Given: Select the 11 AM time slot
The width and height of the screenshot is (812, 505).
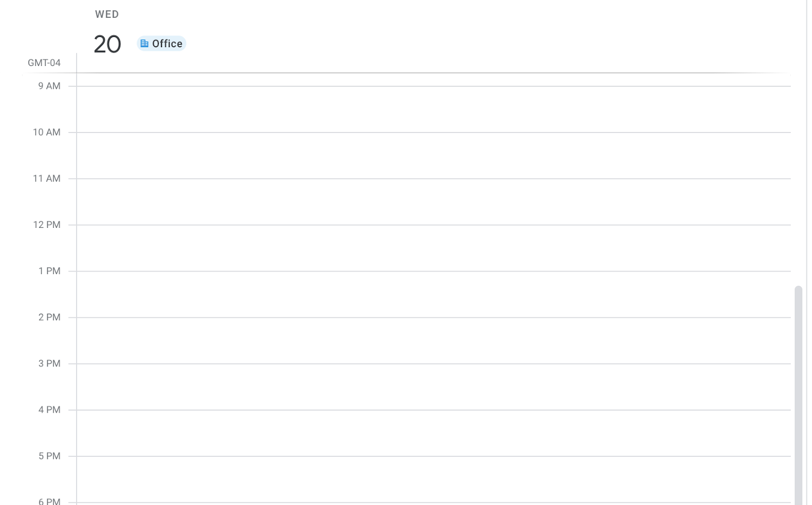Looking at the screenshot, I should [x=433, y=201].
